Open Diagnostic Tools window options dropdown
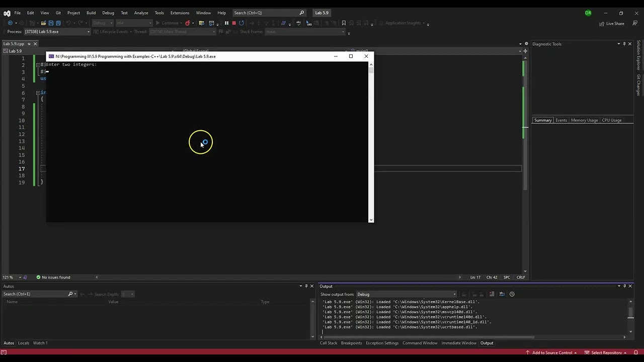Viewport: 644px width, 362px height. (x=618, y=44)
